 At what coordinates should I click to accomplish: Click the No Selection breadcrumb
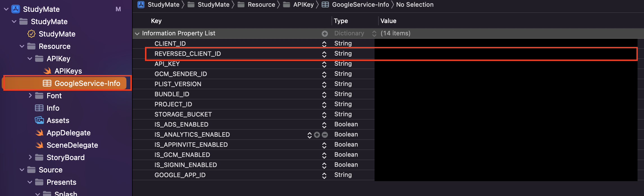pos(415,4)
